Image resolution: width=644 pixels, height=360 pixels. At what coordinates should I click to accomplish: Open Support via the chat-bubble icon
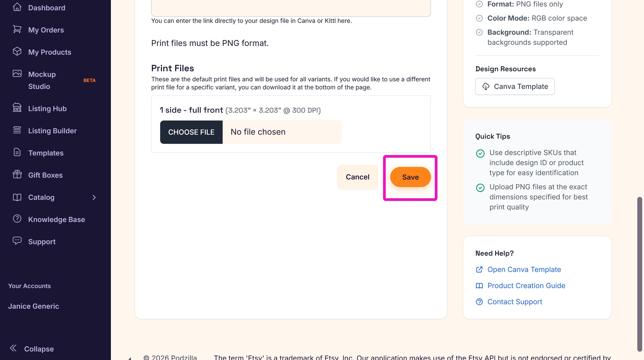pos(17,241)
